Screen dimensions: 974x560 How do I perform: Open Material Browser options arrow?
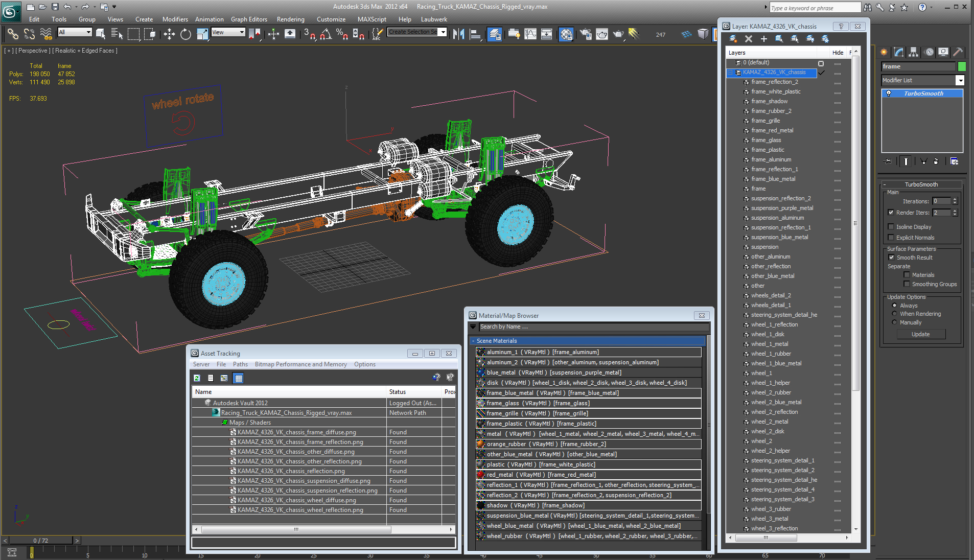(473, 326)
